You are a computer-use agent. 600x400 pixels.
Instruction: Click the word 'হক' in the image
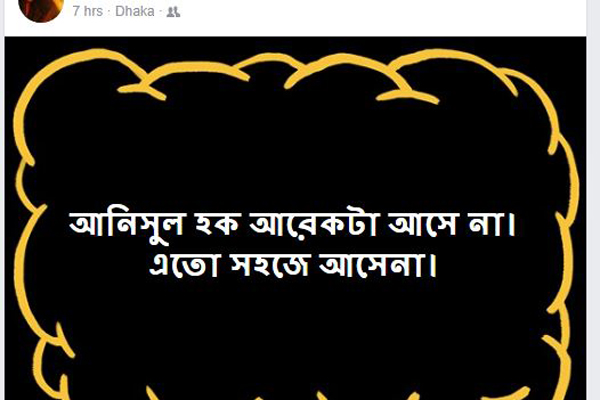pyautogui.click(x=218, y=224)
